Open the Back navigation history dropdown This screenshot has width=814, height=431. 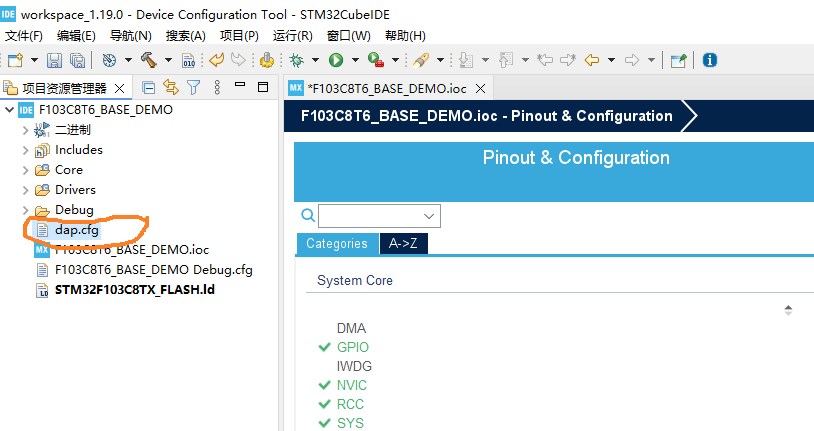coord(612,60)
